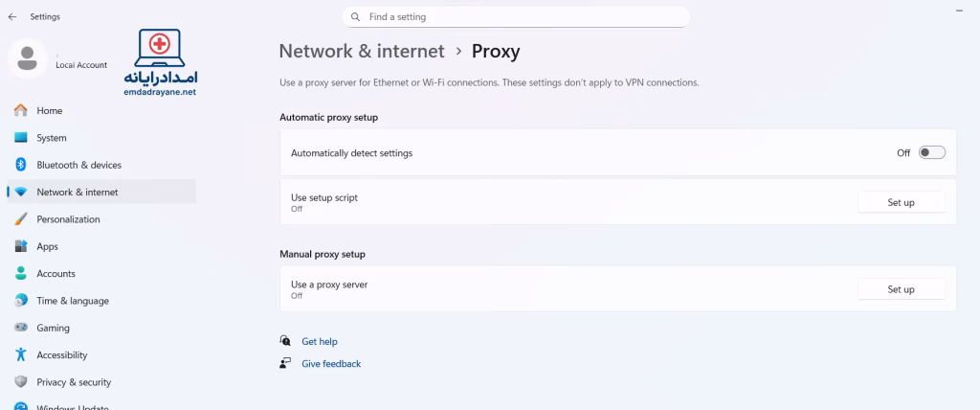Open the Get help link

[x=319, y=341]
